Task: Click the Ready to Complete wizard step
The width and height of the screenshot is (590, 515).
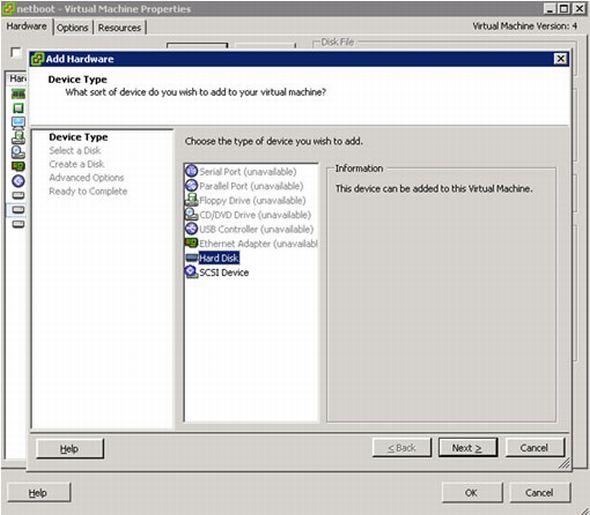Action: pos(88,191)
